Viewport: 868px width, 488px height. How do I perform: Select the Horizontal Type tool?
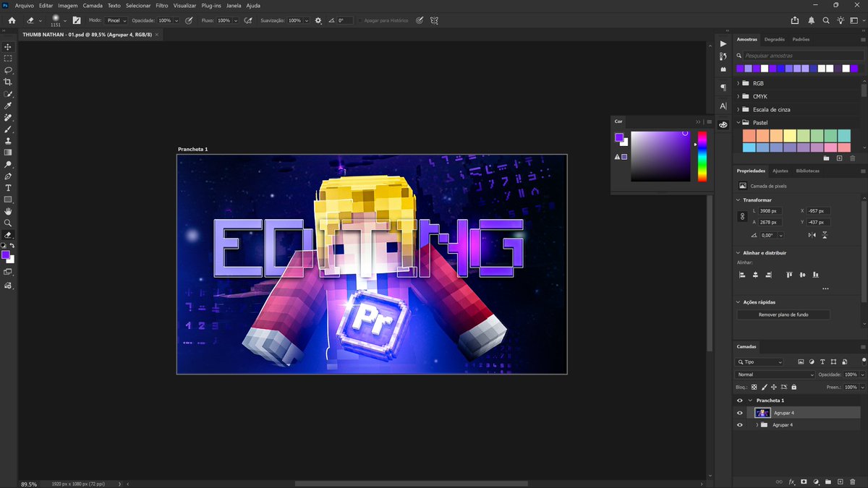[x=8, y=187]
